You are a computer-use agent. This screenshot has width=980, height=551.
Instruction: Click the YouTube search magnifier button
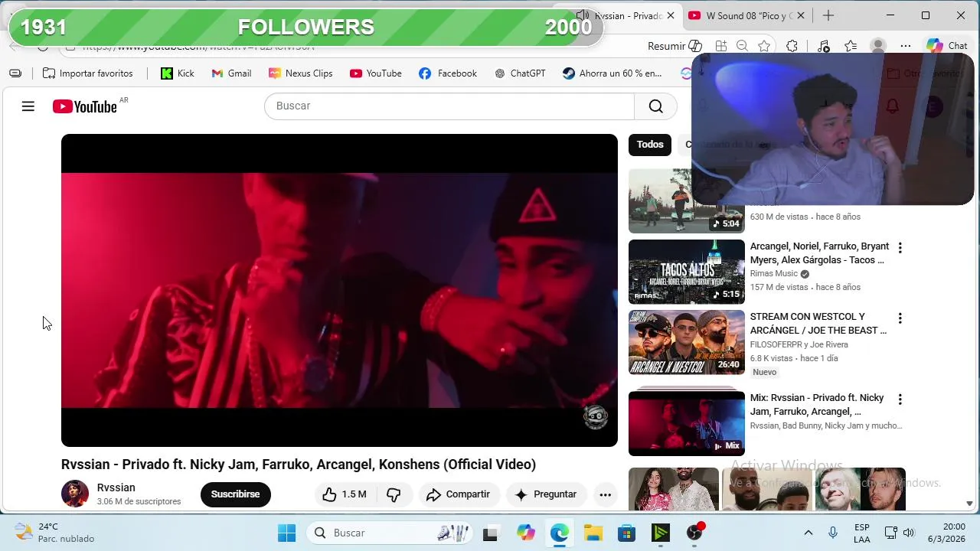point(655,106)
